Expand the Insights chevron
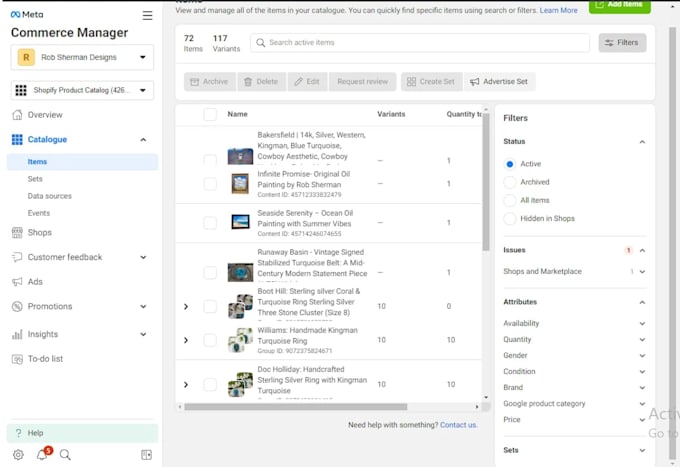The image size is (680, 467). coord(143,334)
